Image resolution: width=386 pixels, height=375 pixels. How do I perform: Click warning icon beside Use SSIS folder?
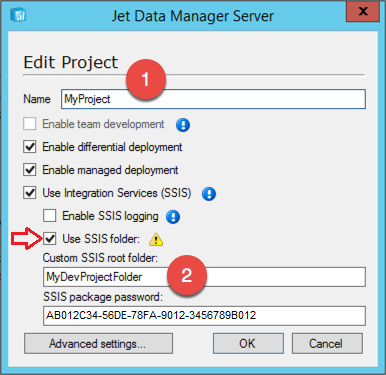pyautogui.click(x=156, y=239)
